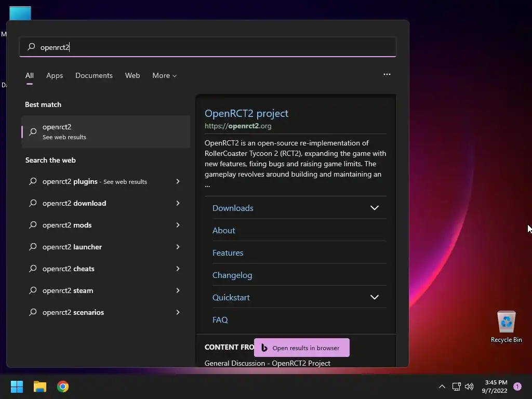Open the FAQ link
This screenshot has height=399, width=532.
coord(220,320)
